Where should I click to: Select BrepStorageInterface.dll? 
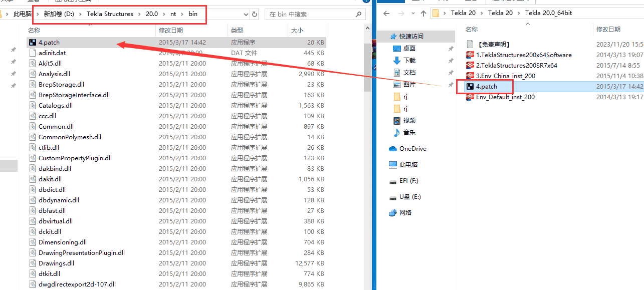pos(74,95)
